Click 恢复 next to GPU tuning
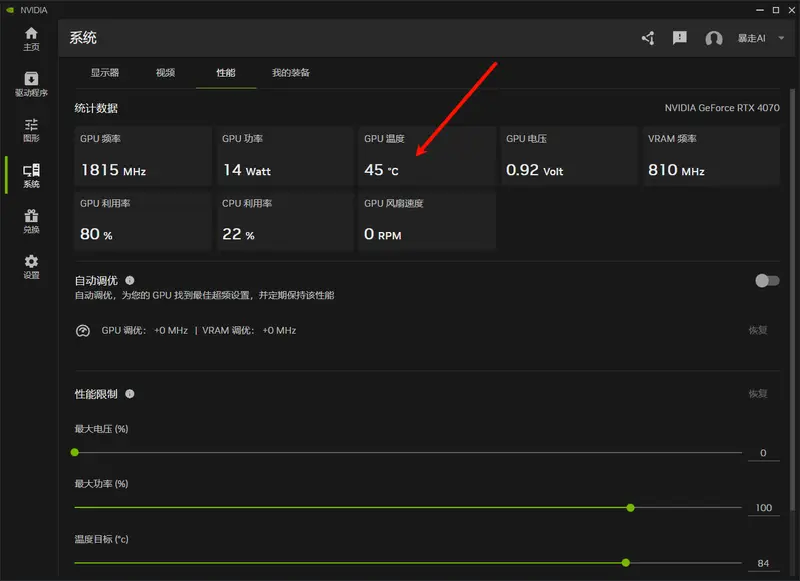Screen dimensions: 800x581 tap(758, 331)
